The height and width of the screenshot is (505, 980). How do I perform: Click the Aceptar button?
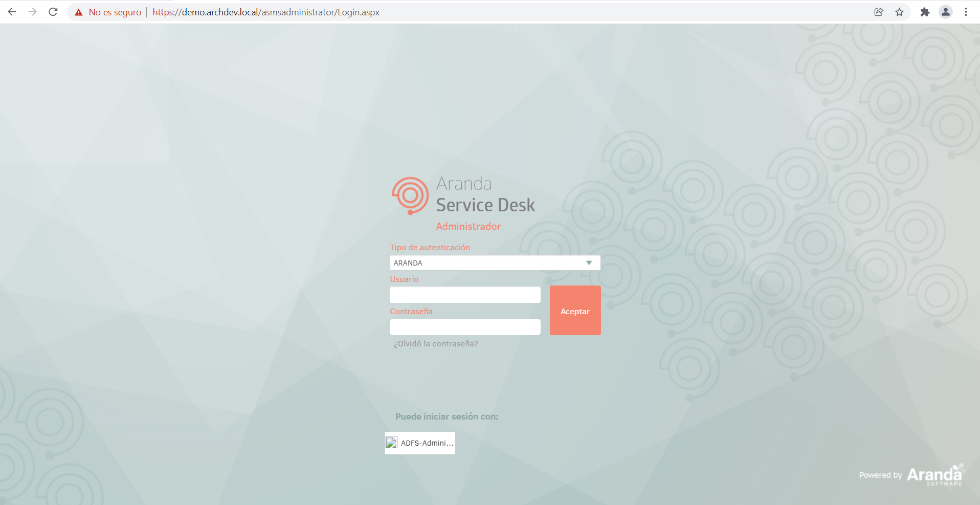pyautogui.click(x=575, y=311)
